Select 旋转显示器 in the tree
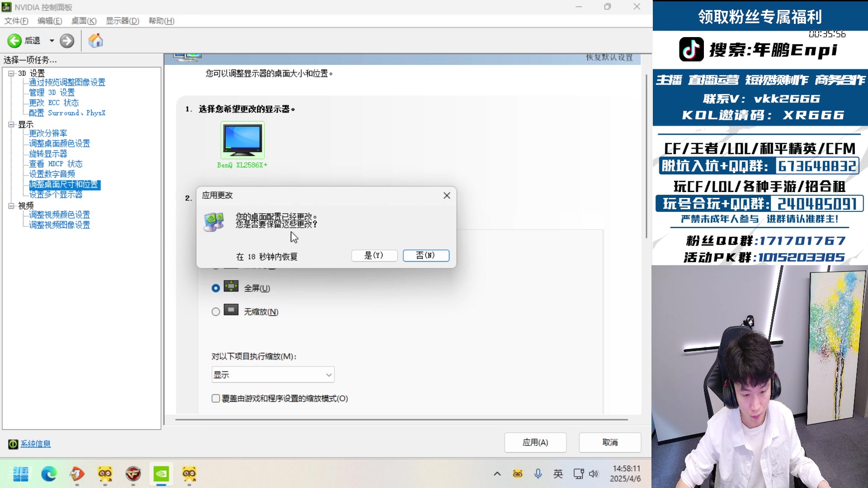Viewport: 868px width, 488px height. [48, 154]
